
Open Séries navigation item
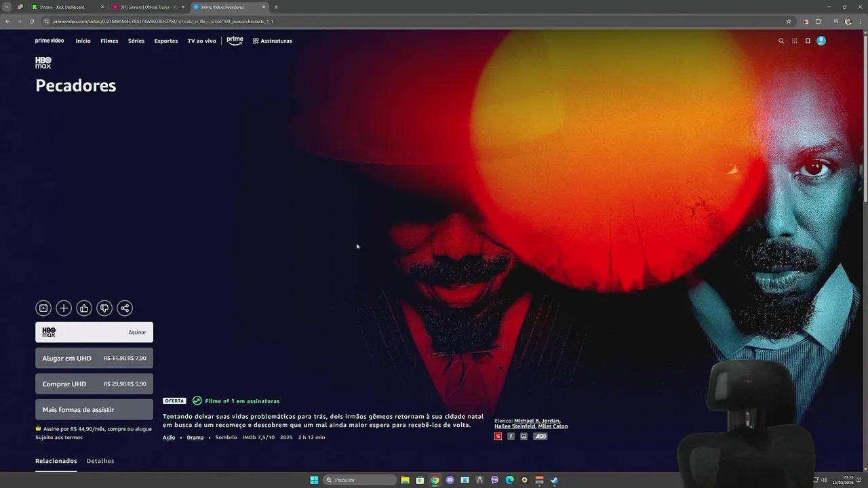[136, 41]
